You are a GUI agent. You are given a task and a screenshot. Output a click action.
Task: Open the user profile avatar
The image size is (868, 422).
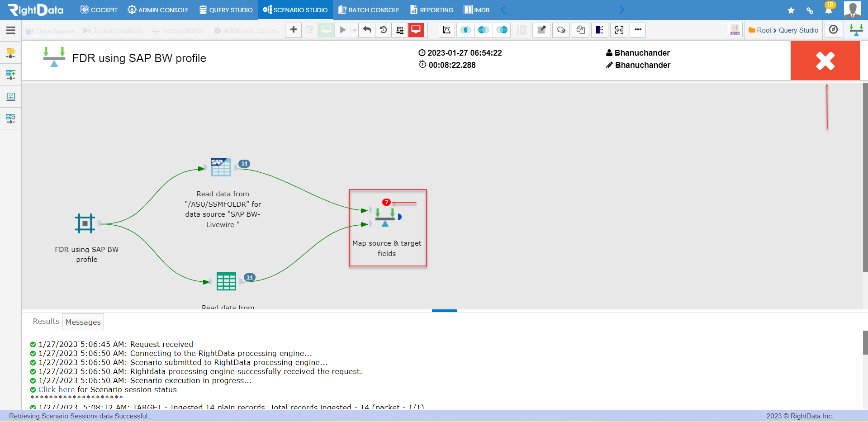pos(853,9)
